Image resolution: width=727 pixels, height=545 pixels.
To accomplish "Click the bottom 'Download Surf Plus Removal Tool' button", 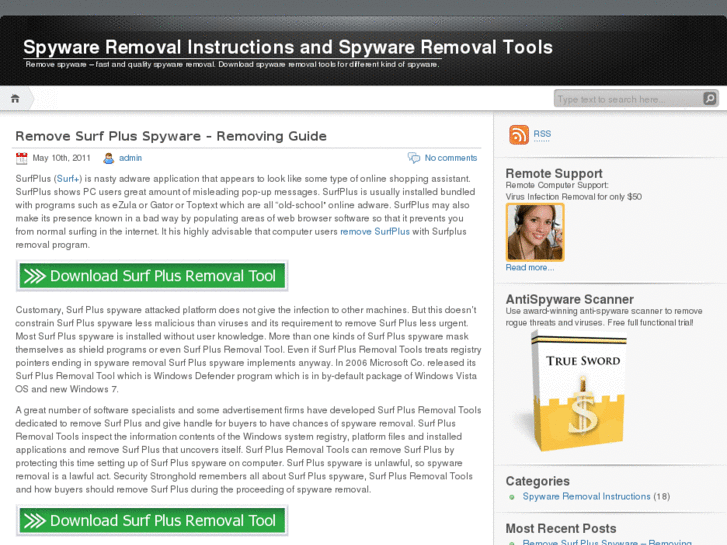I will tap(152, 520).
